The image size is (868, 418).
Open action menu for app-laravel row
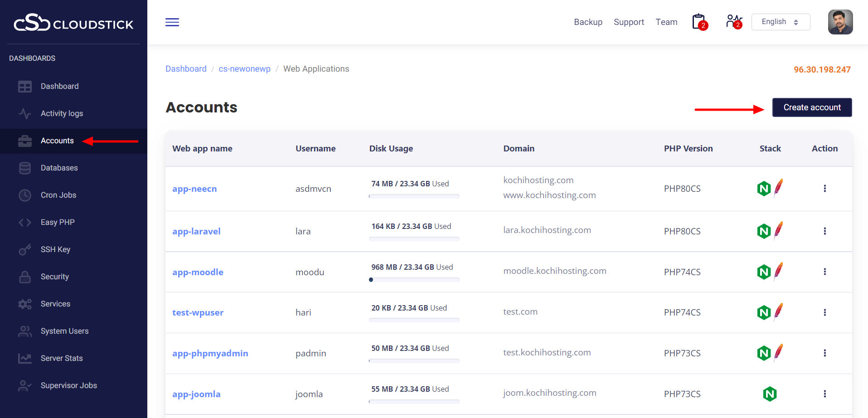(x=824, y=231)
